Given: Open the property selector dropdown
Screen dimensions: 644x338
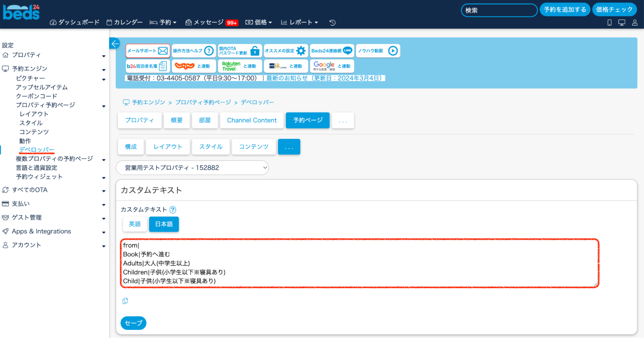Looking at the screenshot, I should (192, 168).
